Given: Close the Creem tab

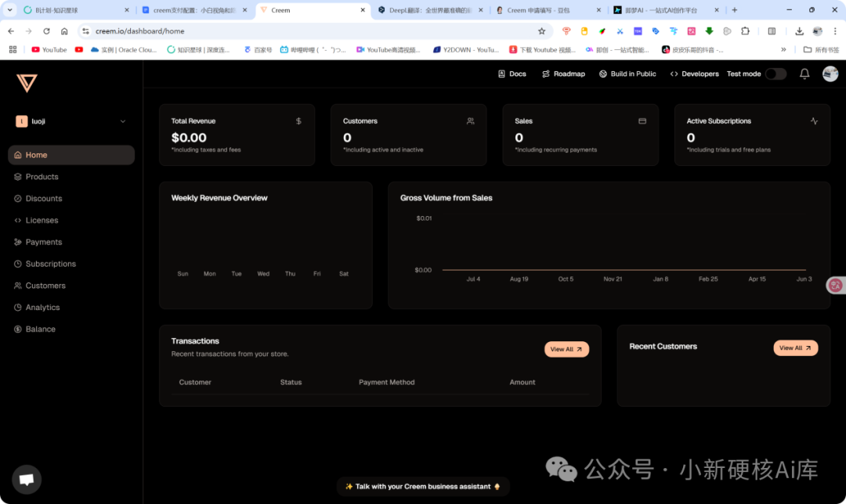Looking at the screenshot, I should (x=363, y=10).
